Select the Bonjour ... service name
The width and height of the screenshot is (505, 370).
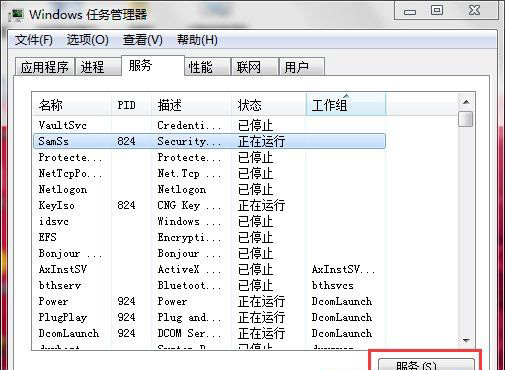click(70, 254)
